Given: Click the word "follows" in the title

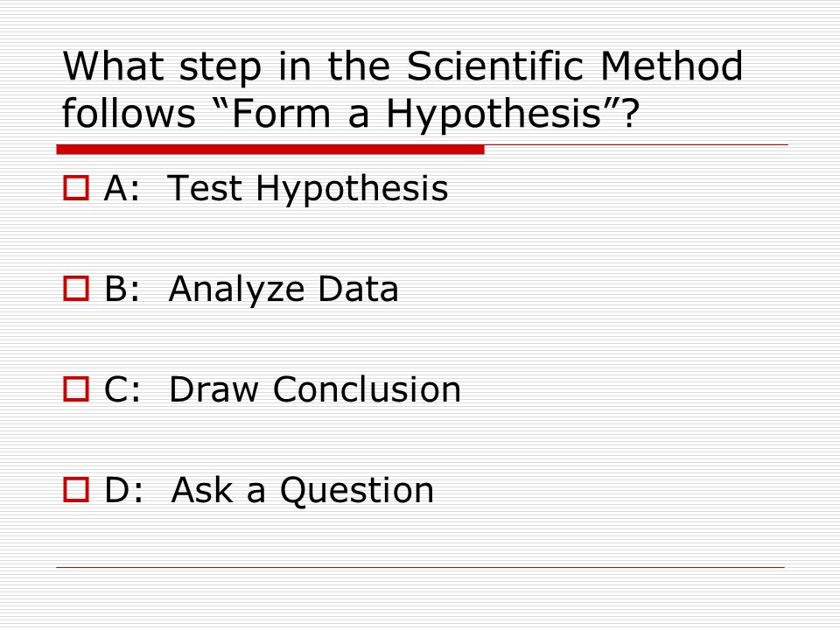Looking at the screenshot, I should [129, 113].
